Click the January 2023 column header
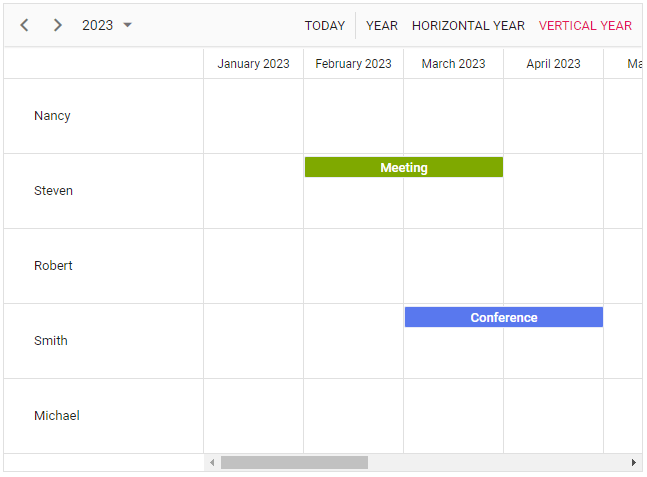The height and width of the screenshot is (477, 647). [x=253, y=64]
